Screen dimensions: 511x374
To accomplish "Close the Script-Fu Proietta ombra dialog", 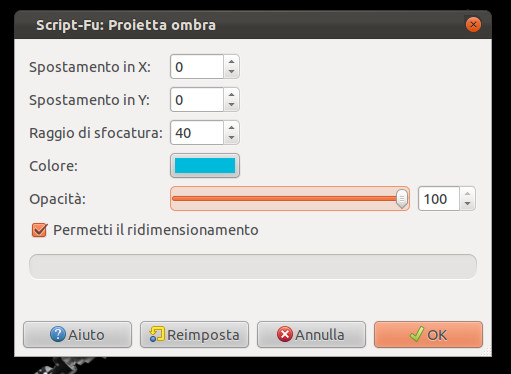I will [473, 25].
